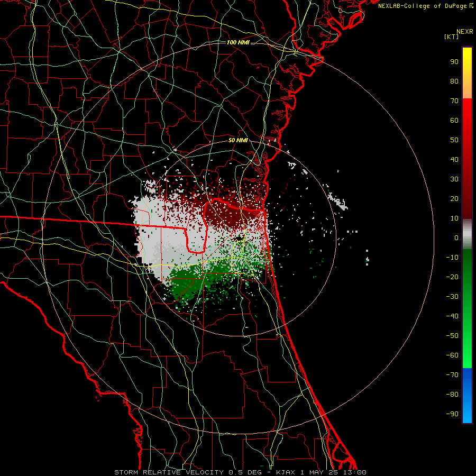Click the 50 NMI range ring label
This screenshot has height=476, width=476.
[238, 140]
